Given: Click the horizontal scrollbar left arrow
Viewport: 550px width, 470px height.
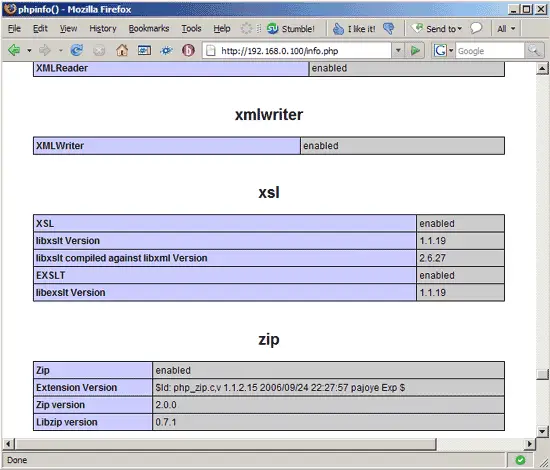Looking at the screenshot, I should (8, 444).
